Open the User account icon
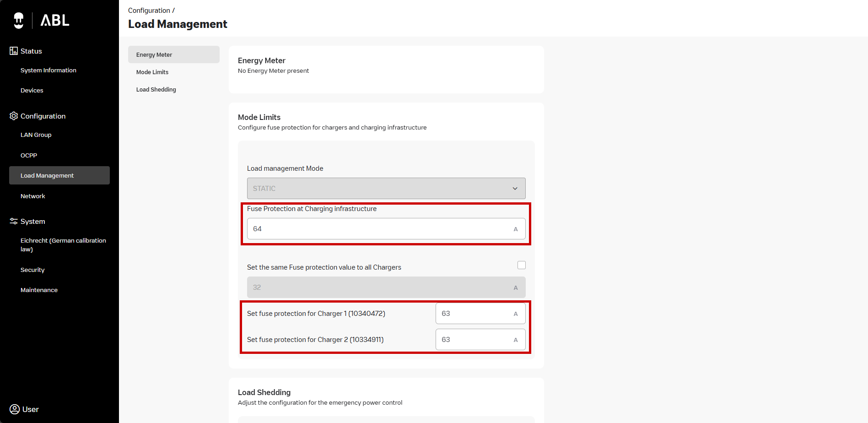This screenshot has height=423, width=868. (15, 409)
